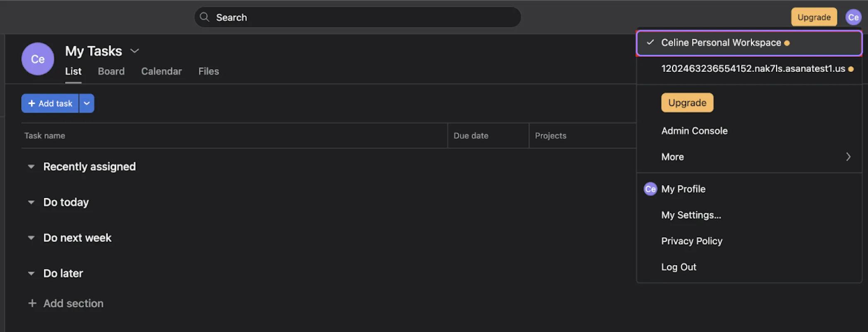The height and width of the screenshot is (332, 868).
Task: Open the More menu item
Action: point(749,157)
